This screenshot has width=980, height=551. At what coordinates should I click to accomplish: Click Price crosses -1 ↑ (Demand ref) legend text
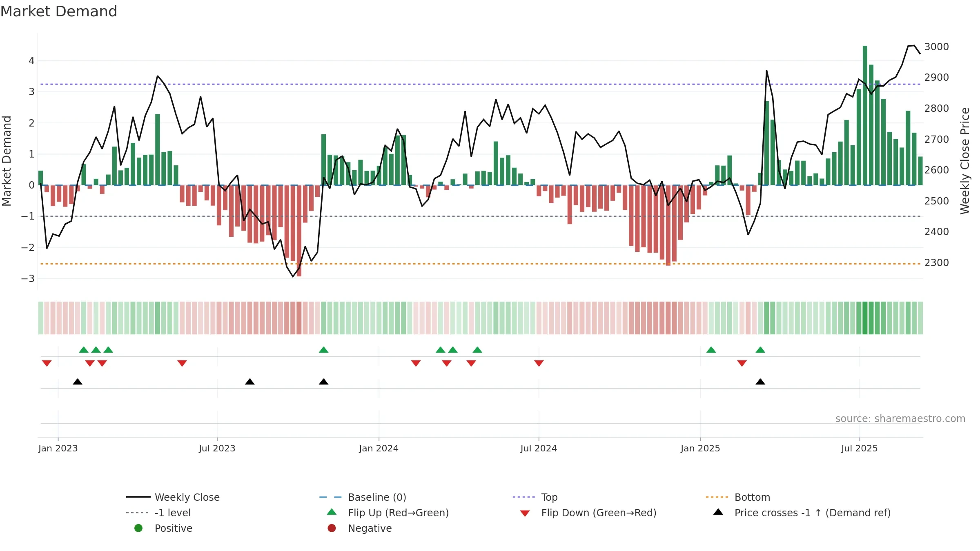click(x=813, y=513)
